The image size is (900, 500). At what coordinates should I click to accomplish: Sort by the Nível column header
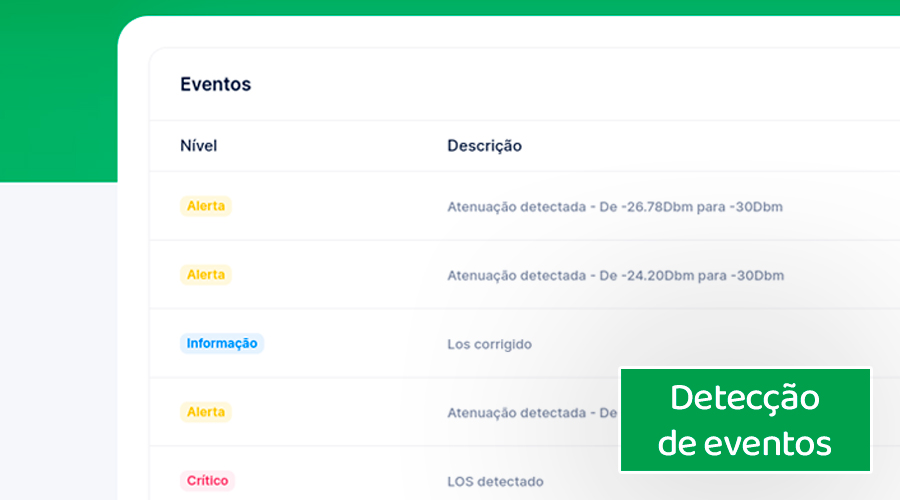[x=198, y=146]
